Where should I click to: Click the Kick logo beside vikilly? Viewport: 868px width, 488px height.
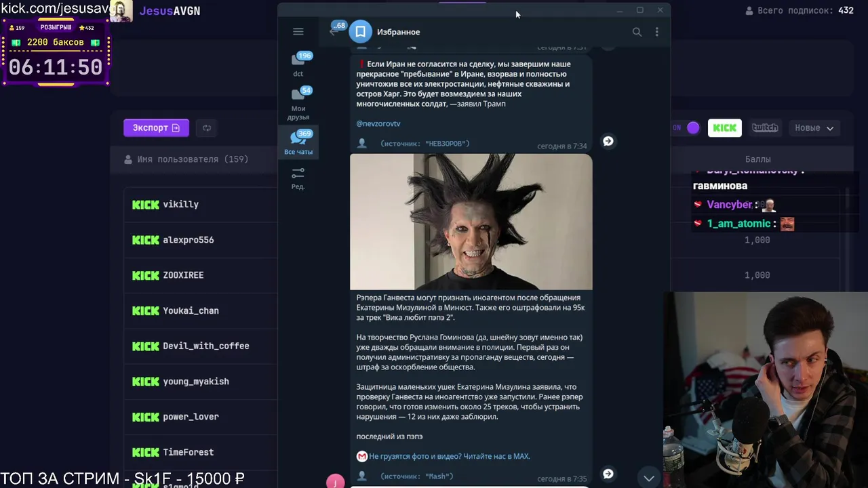click(x=146, y=204)
